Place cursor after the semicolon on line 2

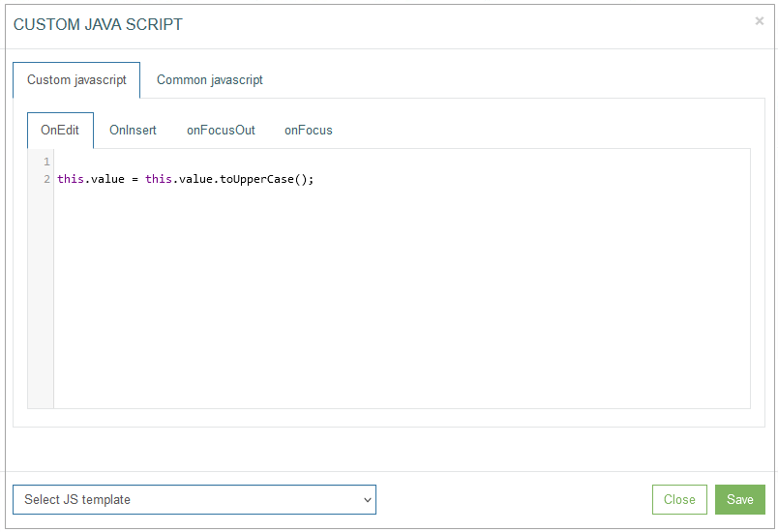click(x=315, y=179)
